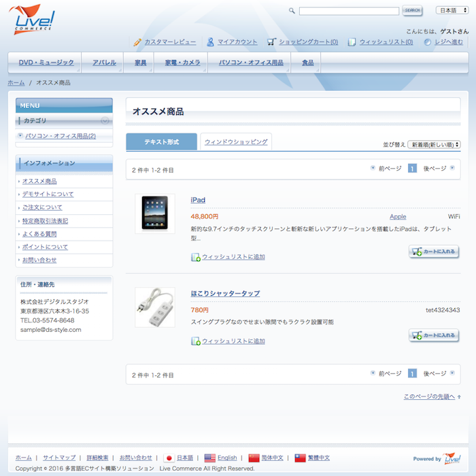Screen dimensions: 476x476
Task: Click the Taiwan flag for Traditional Chinese
Action: [300, 458]
